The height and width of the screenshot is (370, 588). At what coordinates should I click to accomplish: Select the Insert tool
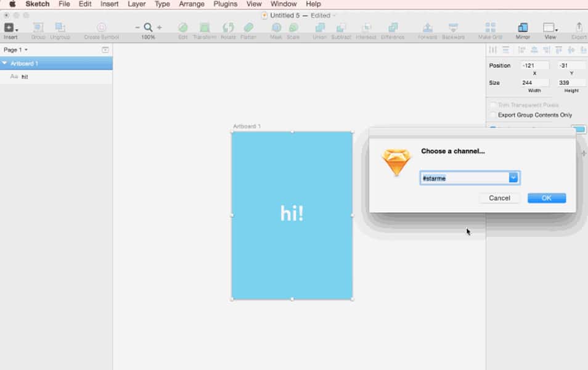tap(10, 28)
